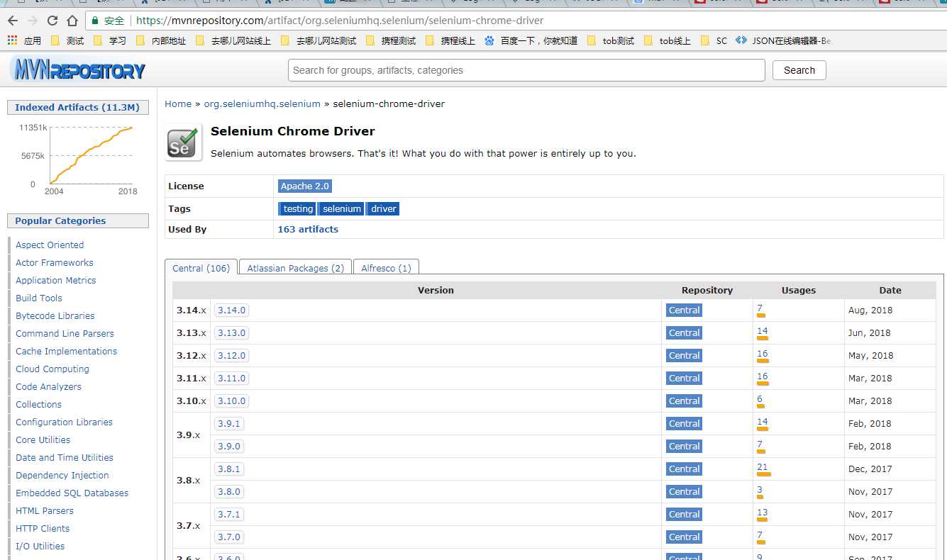The image size is (947, 560).
Task: Switch to the Atlassian Packages (2) tab
Action: 295,268
